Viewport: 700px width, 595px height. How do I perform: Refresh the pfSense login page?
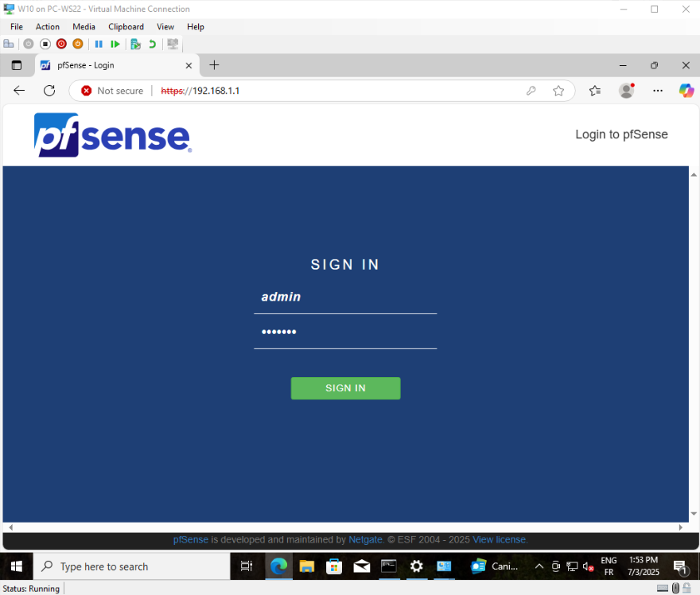[x=49, y=91]
